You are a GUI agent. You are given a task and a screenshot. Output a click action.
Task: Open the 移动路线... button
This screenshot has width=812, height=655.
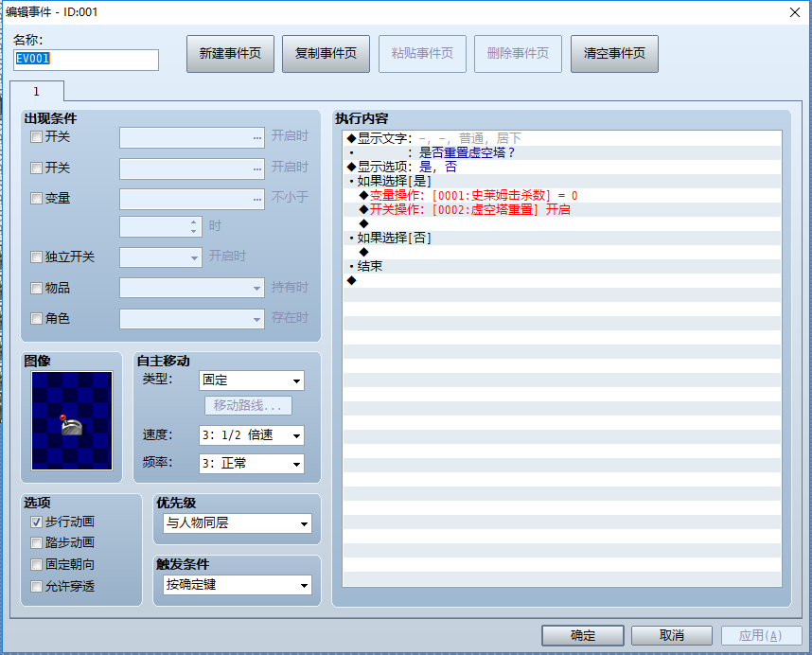point(248,405)
